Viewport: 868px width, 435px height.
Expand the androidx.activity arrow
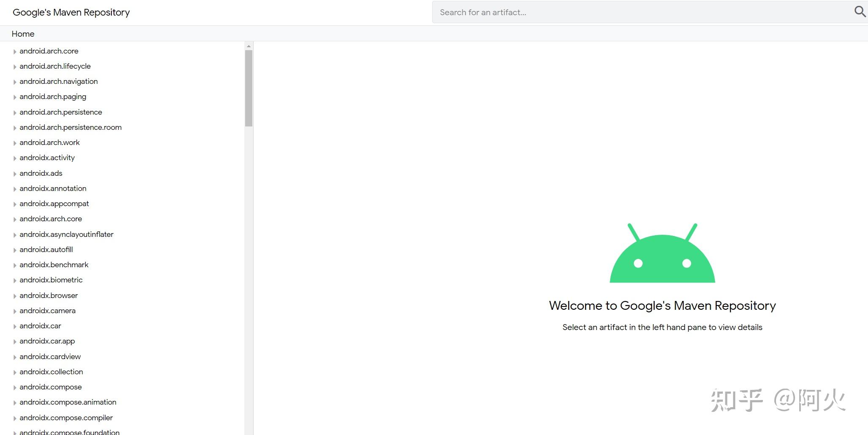[x=15, y=158]
